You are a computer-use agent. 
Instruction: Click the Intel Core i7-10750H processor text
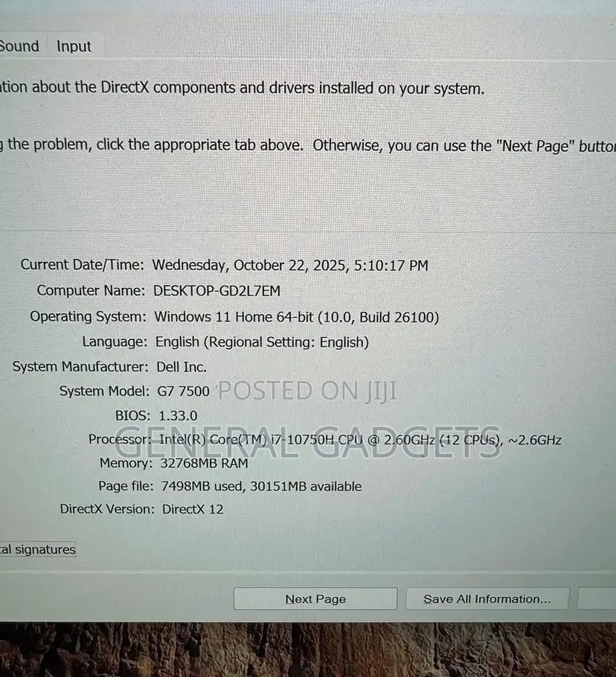(360, 440)
